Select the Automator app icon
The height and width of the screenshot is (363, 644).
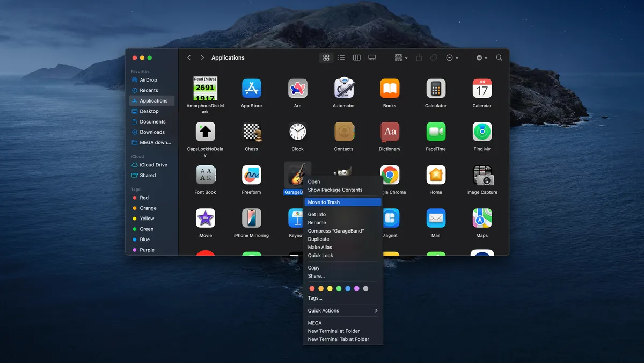343,89
